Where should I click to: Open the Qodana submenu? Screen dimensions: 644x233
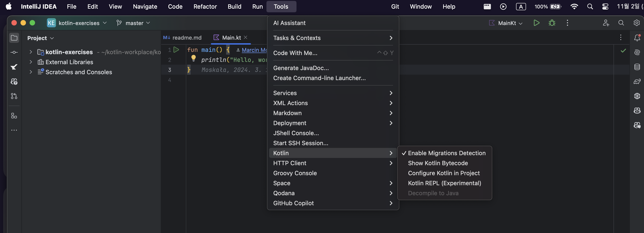pyautogui.click(x=333, y=193)
